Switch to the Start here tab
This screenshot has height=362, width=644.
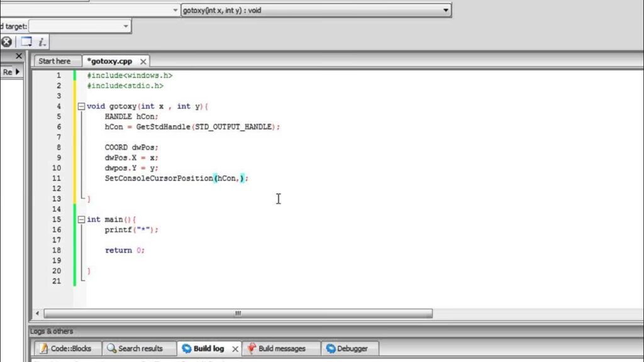tap(55, 62)
